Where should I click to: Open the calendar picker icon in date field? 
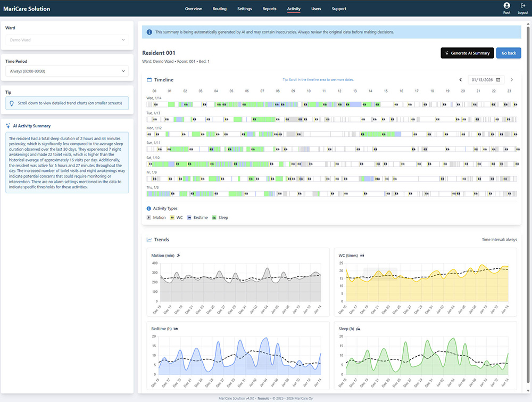[498, 80]
